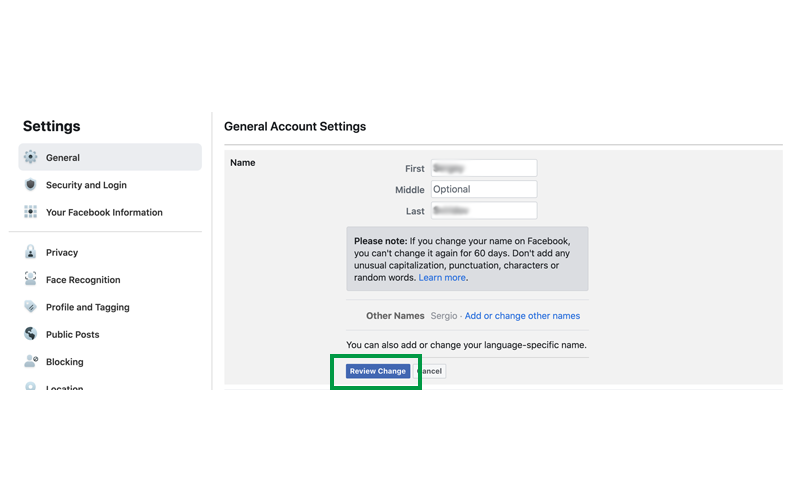Screen dimensions: 800x480
Task: Open the Learn more link
Action: (442, 277)
